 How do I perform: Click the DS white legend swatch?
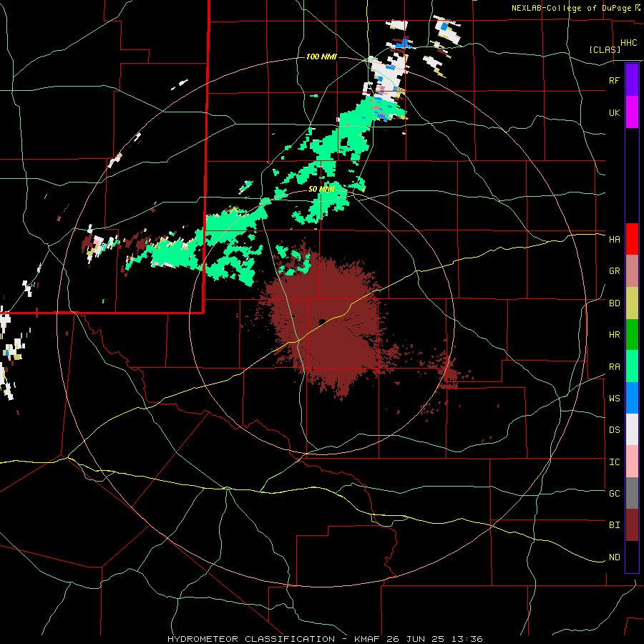[632, 429]
